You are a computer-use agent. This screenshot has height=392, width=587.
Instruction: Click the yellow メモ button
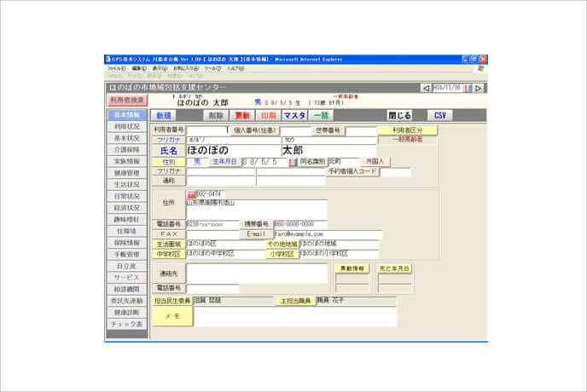(x=172, y=316)
